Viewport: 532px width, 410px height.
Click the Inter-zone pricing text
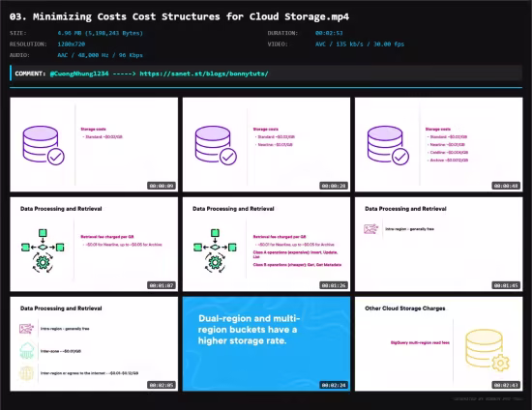61,351
